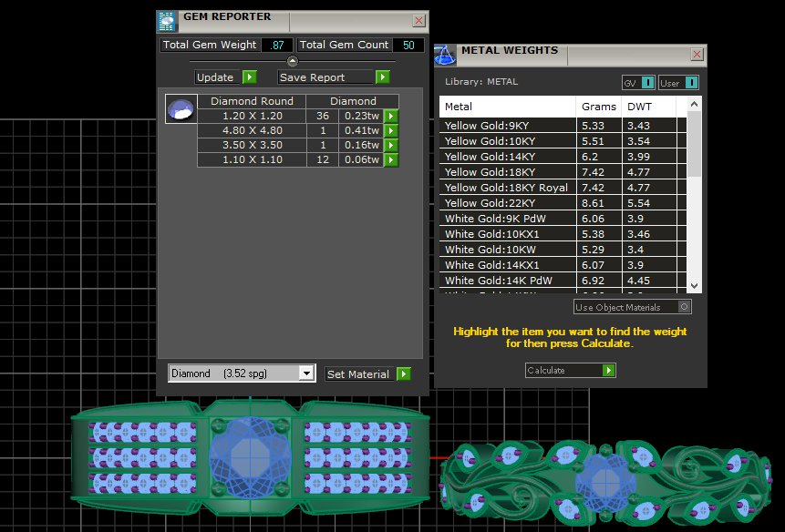Click the 0.23tw weight cell

pyautogui.click(x=361, y=116)
